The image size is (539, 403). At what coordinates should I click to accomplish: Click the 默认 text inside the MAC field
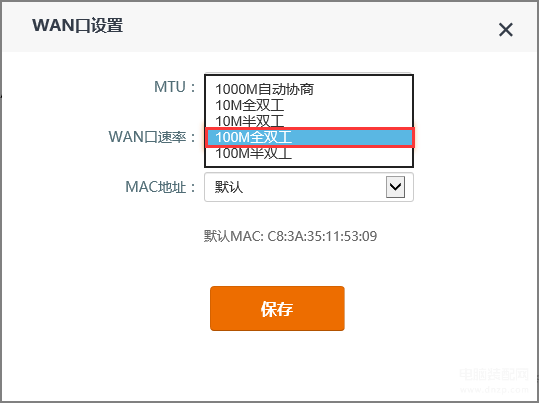coord(229,187)
